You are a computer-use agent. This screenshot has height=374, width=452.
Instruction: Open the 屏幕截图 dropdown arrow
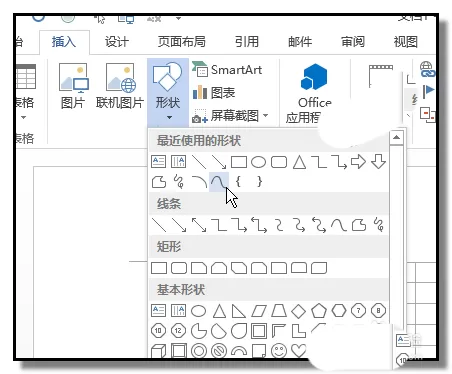pos(266,115)
